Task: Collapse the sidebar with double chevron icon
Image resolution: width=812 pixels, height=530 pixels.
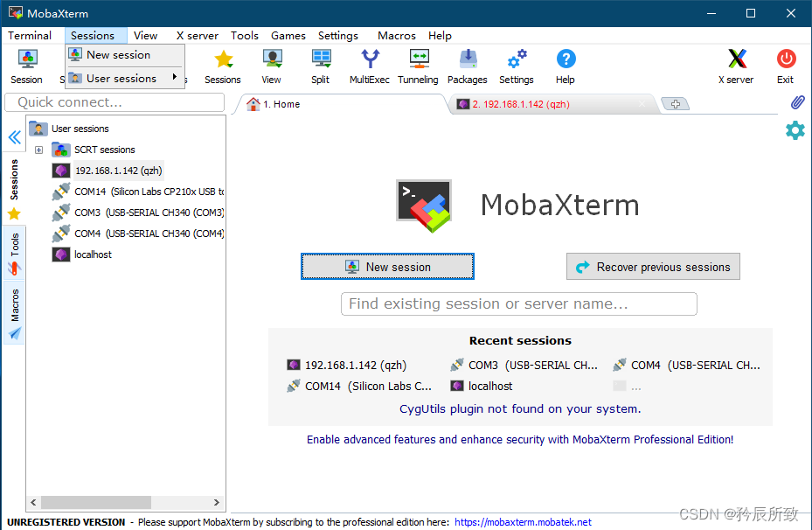Action: [x=15, y=137]
